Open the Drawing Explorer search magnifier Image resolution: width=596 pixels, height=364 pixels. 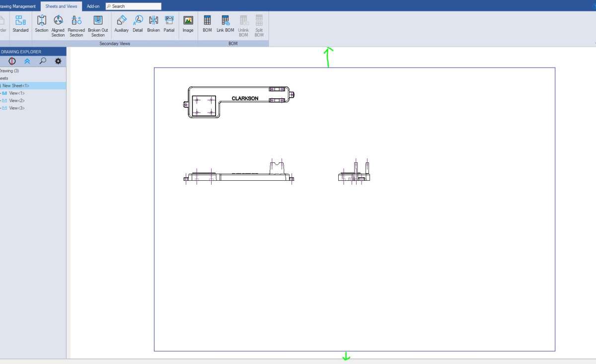(43, 61)
